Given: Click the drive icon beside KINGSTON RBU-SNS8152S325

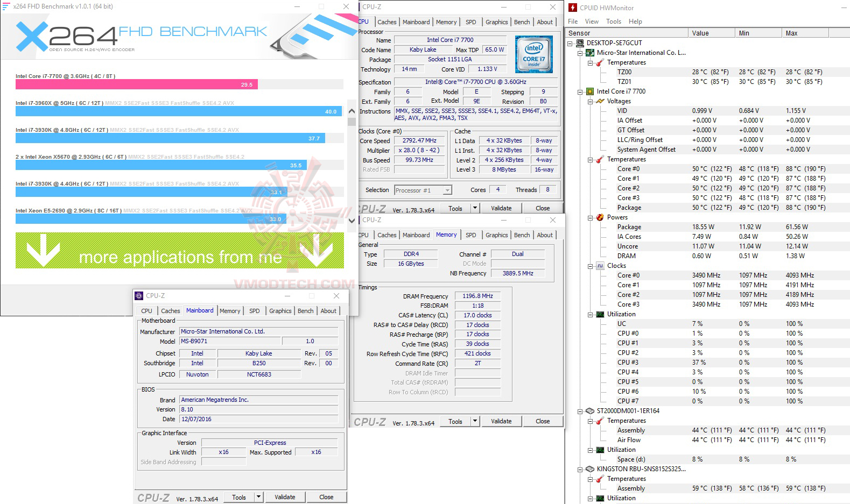Looking at the screenshot, I should click(x=590, y=469).
